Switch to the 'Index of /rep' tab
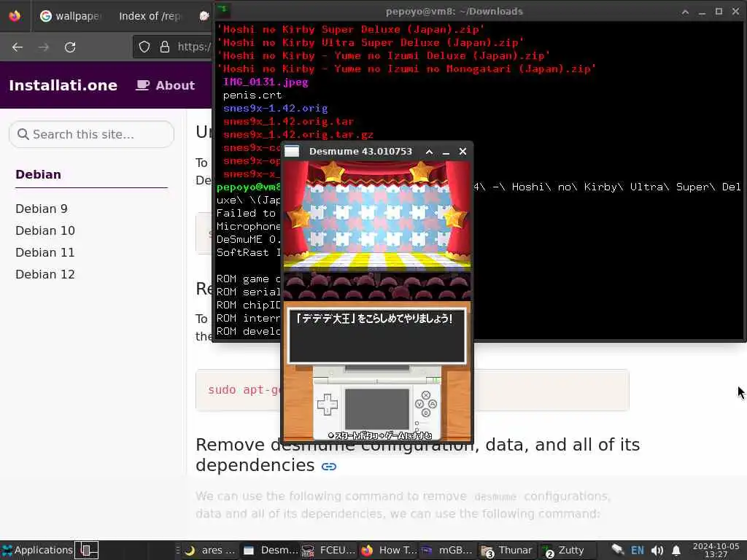The height and width of the screenshot is (560, 747). point(150,16)
